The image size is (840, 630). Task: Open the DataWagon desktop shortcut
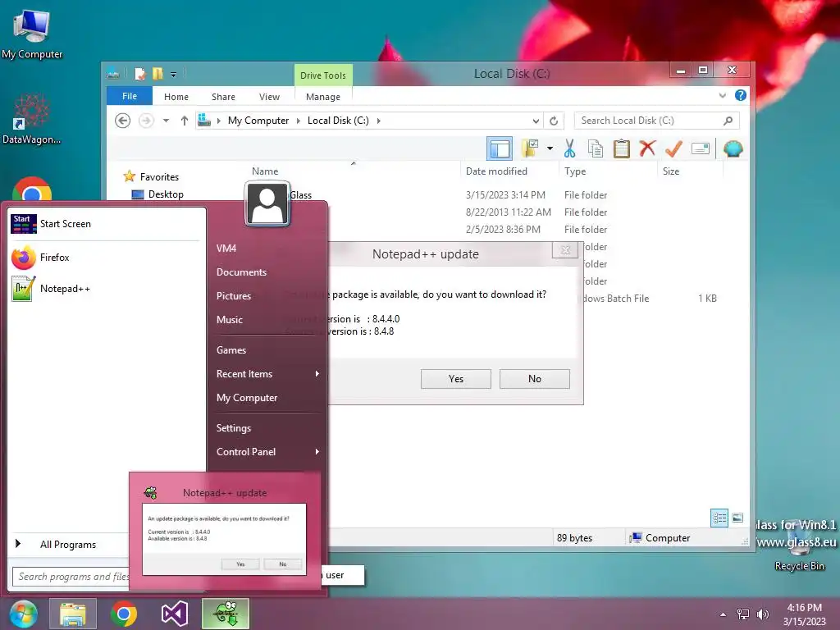32,119
